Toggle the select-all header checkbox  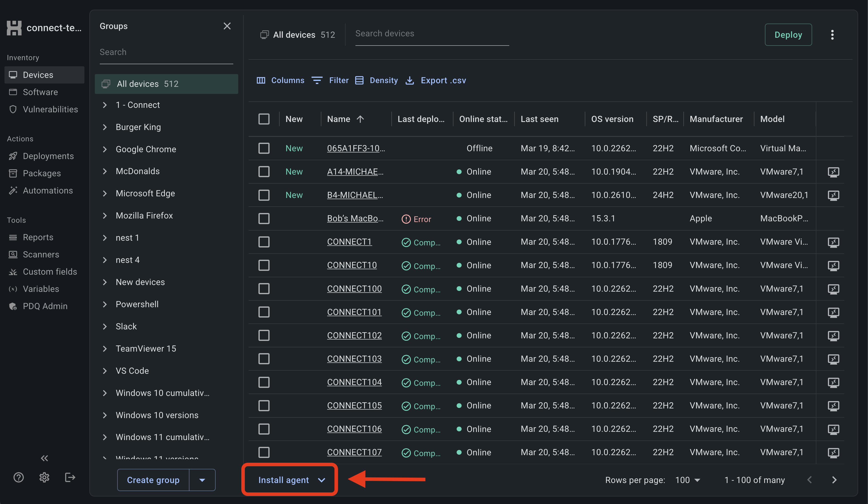click(x=264, y=119)
